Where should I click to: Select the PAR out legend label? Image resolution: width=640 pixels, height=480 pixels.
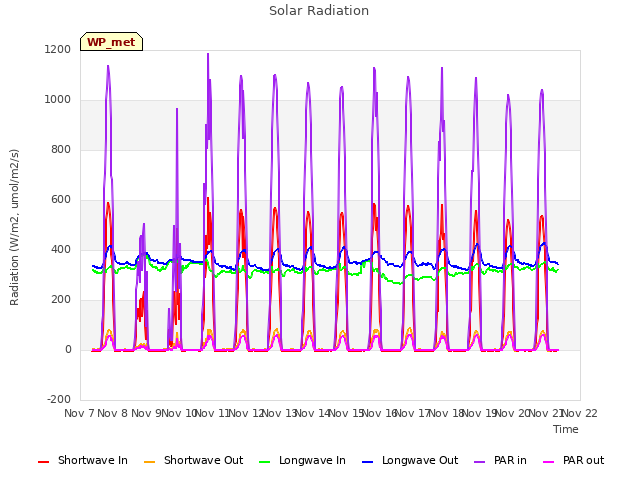coord(583,460)
